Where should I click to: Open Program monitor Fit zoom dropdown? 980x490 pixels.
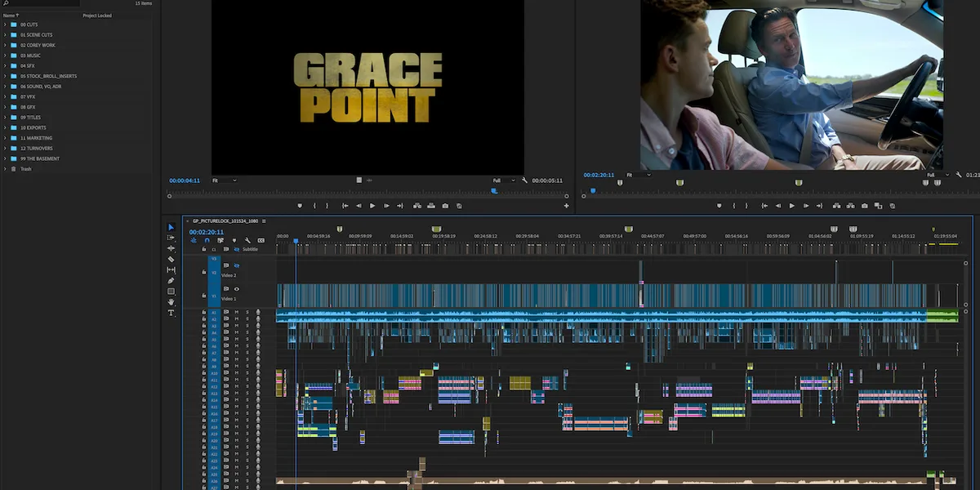[x=638, y=175]
